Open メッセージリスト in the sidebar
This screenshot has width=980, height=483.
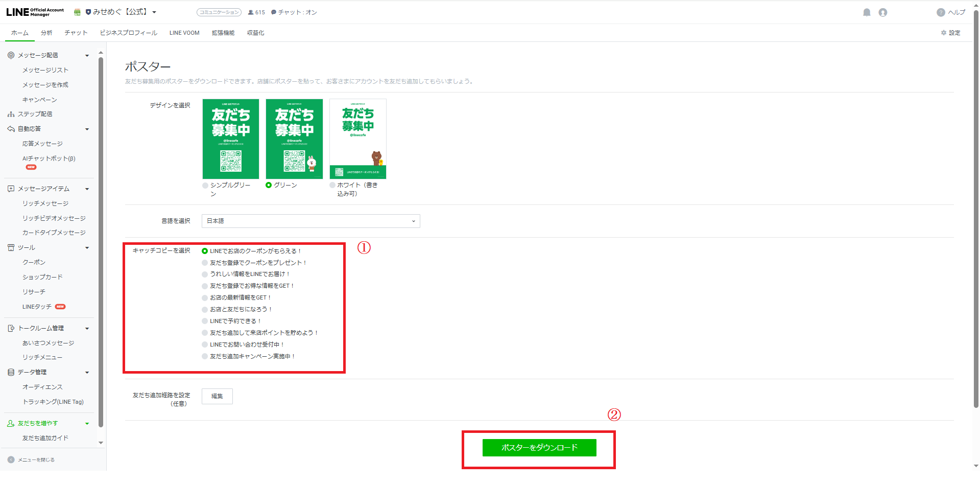[45, 70]
